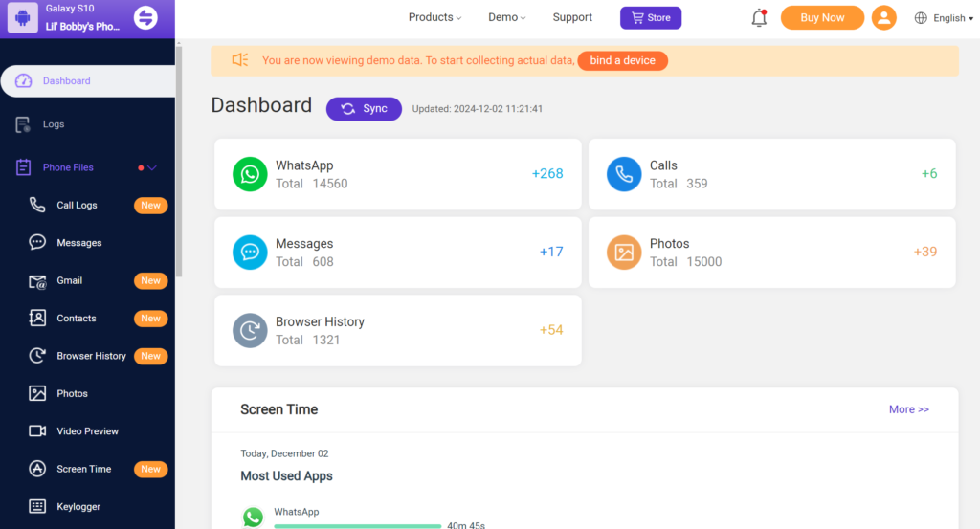Screen dimensions: 980x529
Task: Select Dashboard in the sidebar
Action: tap(88, 81)
